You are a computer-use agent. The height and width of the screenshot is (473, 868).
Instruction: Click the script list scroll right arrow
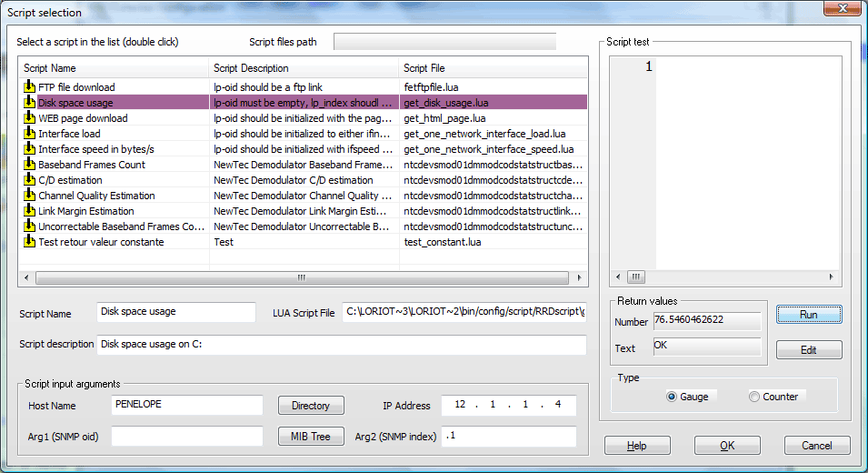tap(579, 277)
